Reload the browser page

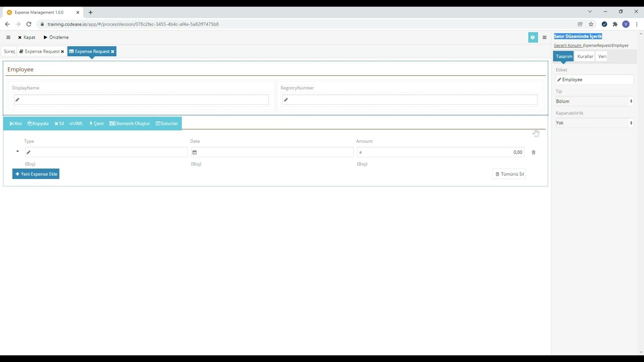pos(29,24)
